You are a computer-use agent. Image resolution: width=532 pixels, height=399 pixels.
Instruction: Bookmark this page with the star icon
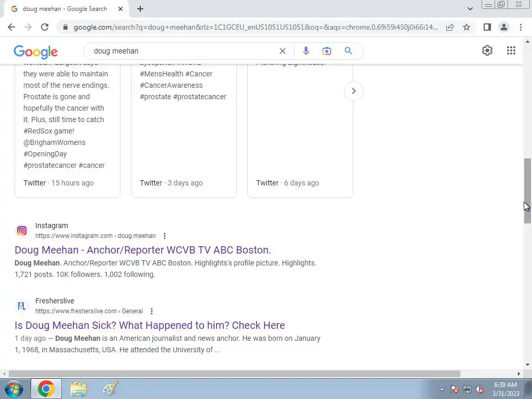[467, 27]
